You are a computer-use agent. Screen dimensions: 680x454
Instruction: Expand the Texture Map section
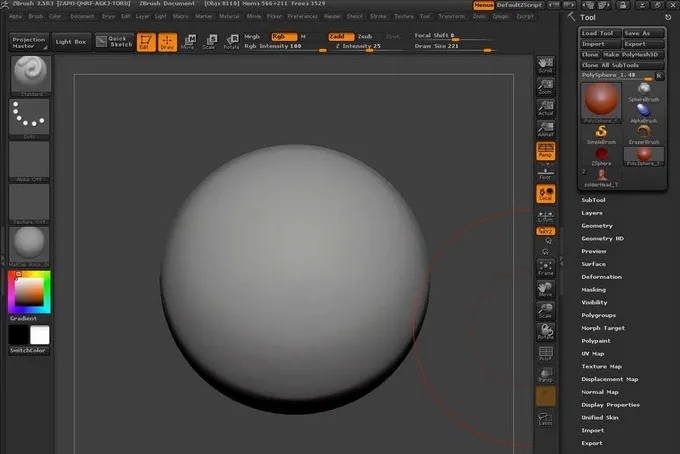pos(601,366)
